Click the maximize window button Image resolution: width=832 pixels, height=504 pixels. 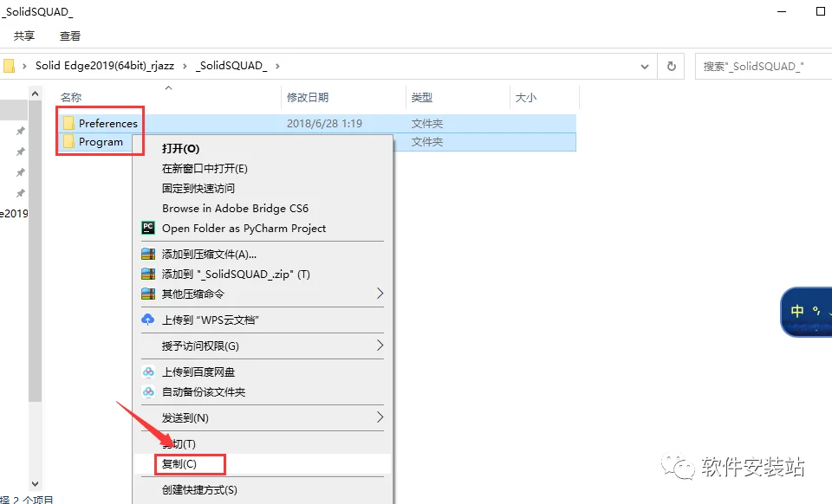821,11
